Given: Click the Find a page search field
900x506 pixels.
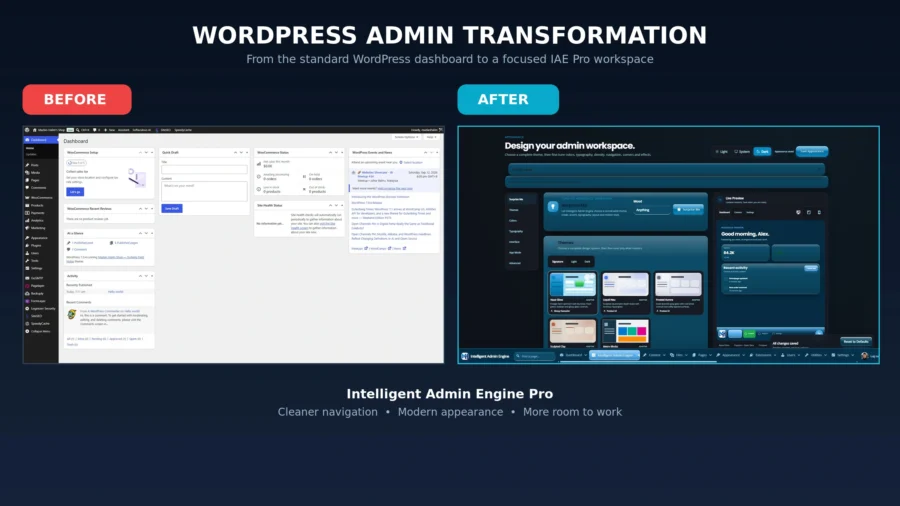Looking at the screenshot, I should point(535,356).
